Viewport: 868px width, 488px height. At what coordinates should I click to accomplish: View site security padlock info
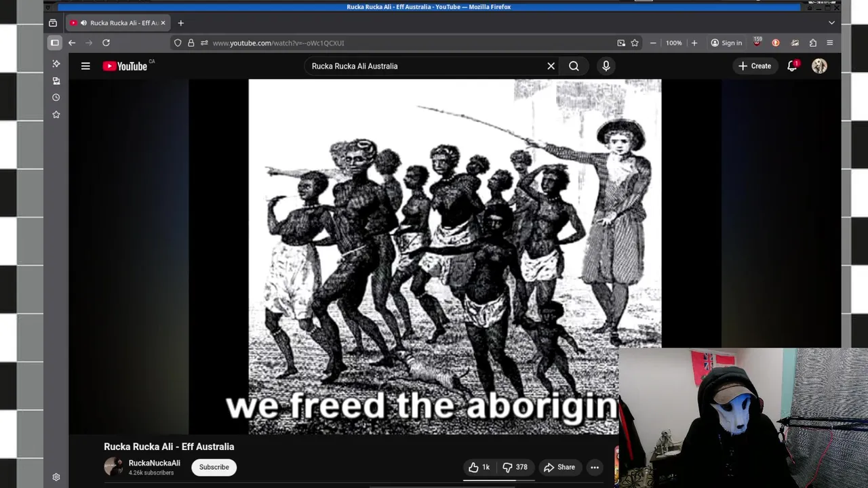[191, 43]
